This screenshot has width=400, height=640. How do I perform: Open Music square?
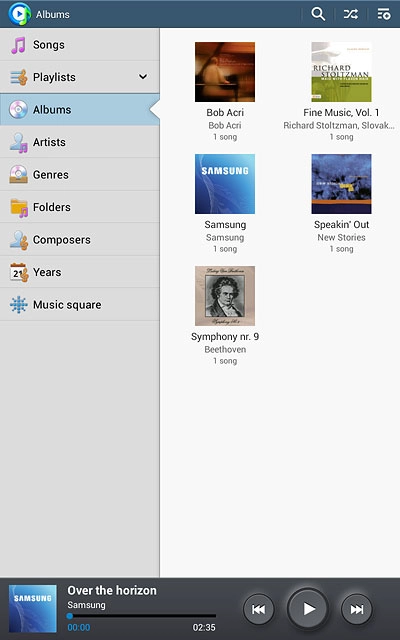[x=80, y=304]
